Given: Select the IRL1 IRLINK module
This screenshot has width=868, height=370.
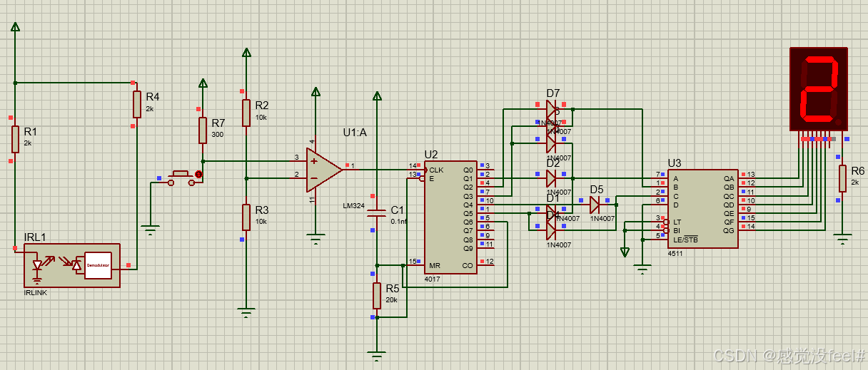Looking at the screenshot, I should [71, 266].
